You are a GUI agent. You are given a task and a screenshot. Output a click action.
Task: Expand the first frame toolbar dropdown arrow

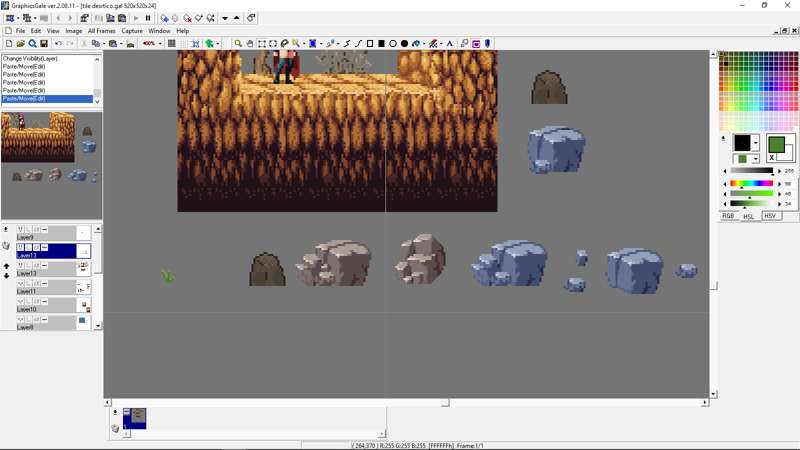18,18
